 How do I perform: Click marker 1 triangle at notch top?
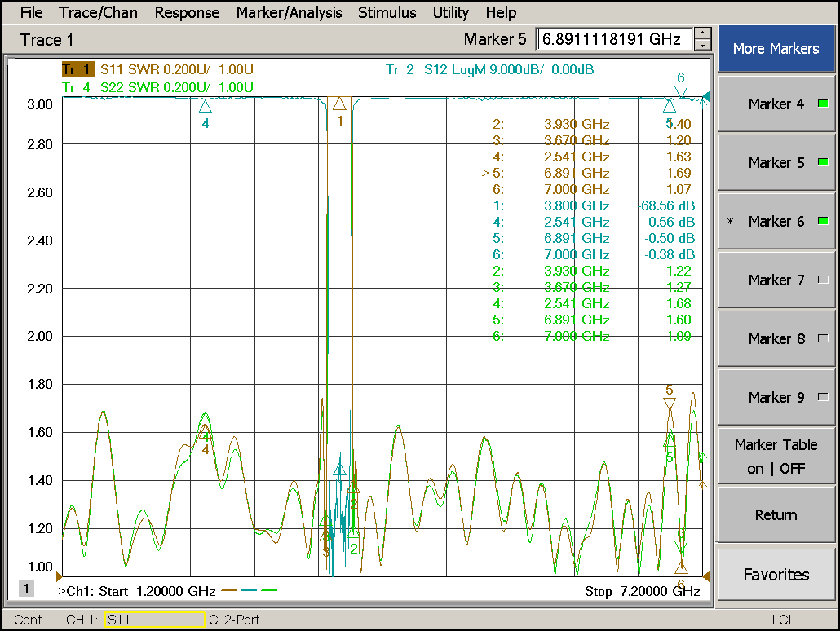(339, 104)
